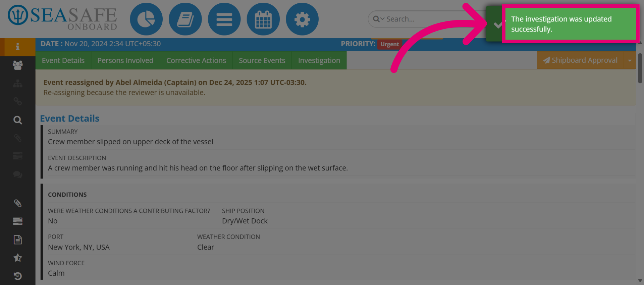Click the Calm wind force value
Image resolution: width=644 pixels, height=285 pixels.
(x=56, y=273)
